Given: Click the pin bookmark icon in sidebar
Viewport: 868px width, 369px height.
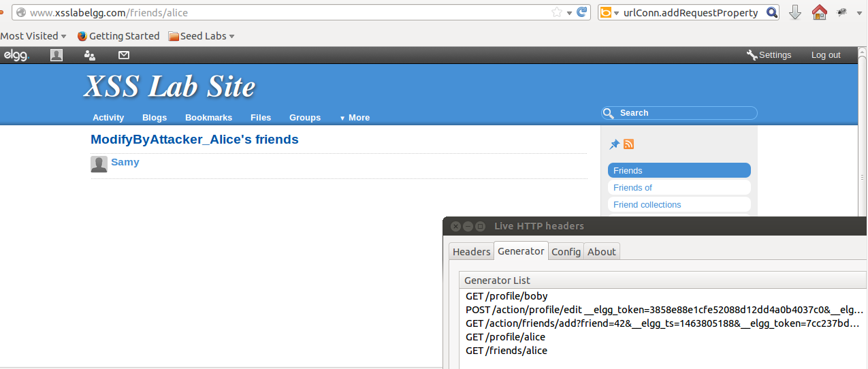Looking at the screenshot, I should pos(614,144).
